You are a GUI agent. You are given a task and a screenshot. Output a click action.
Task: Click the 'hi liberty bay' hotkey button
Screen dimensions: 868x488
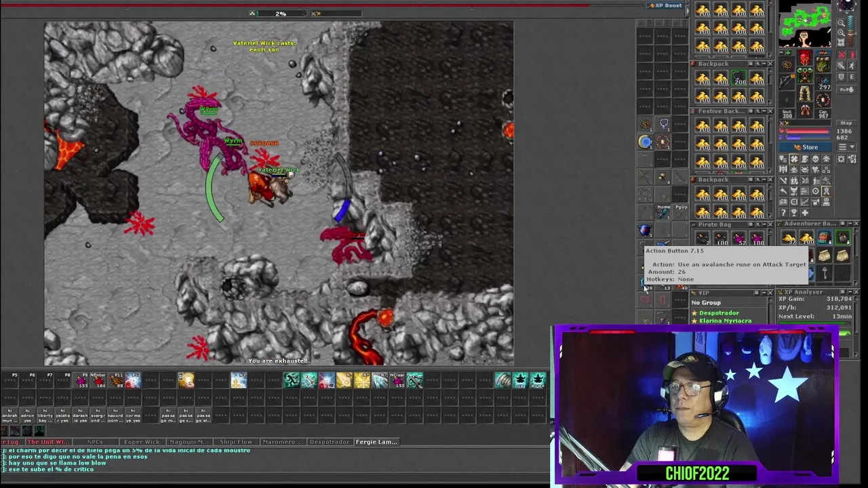pyautogui.click(x=45, y=415)
